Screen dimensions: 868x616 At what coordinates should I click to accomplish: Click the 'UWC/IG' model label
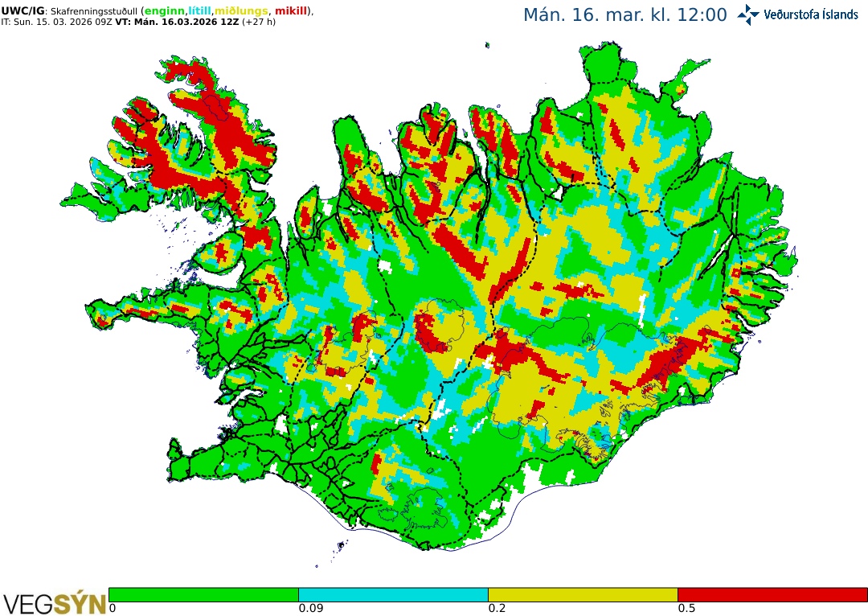(x=23, y=11)
